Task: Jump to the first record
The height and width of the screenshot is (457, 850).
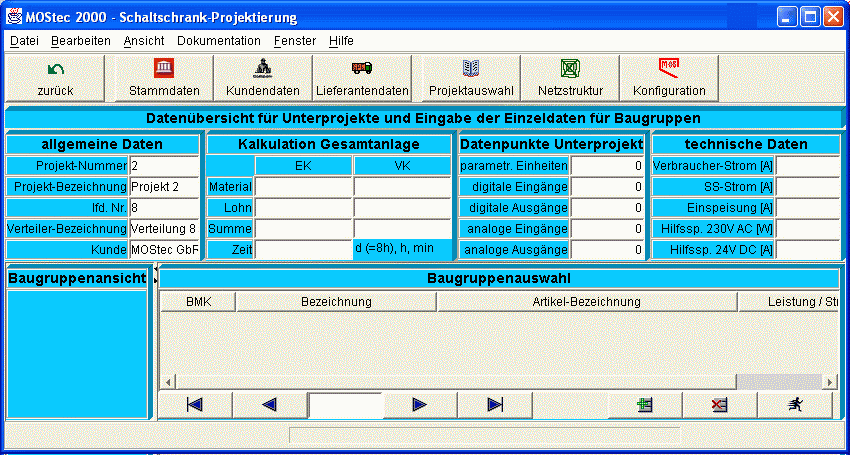Action: point(194,404)
